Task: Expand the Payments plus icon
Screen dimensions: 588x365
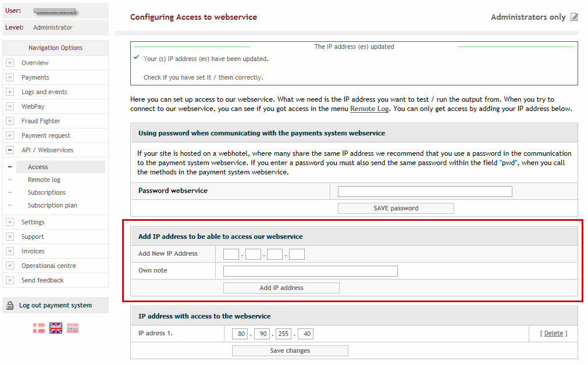Action: pos(10,77)
